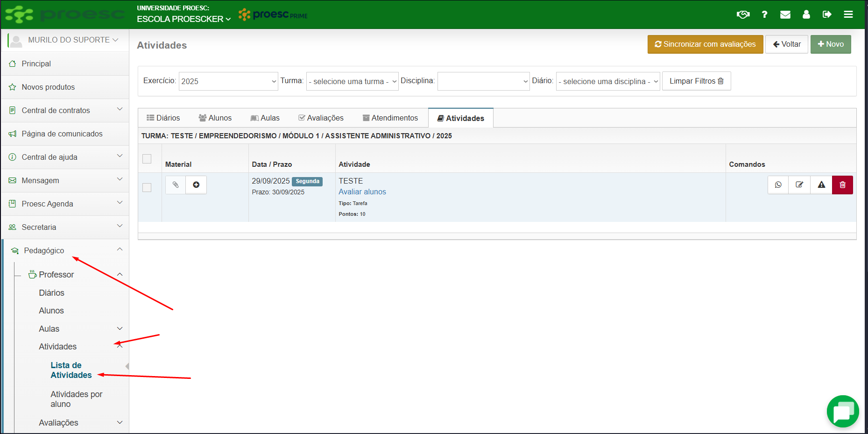Open the green chat bubble widget

point(843,412)
